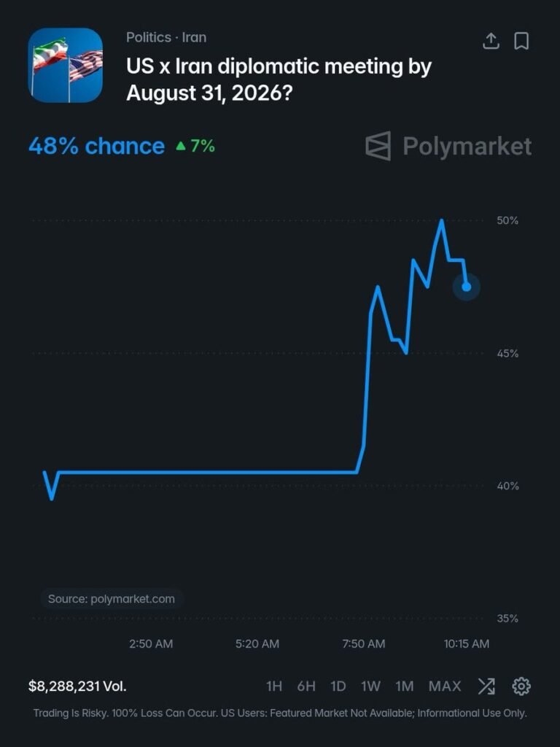Viewport: 560px width, 747px height.
Task: Switch chart to 1D range
Action: click(338, 686)
